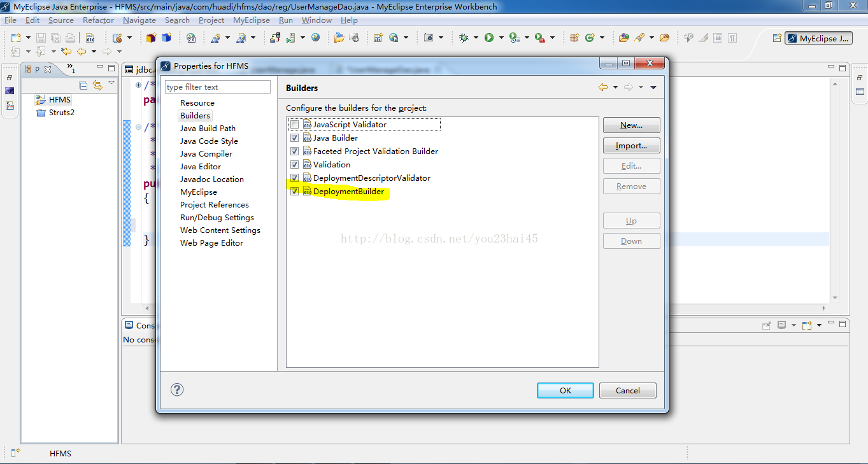Click the green circular C new class icon
868x464 pixels.
[x=590, y=38]
